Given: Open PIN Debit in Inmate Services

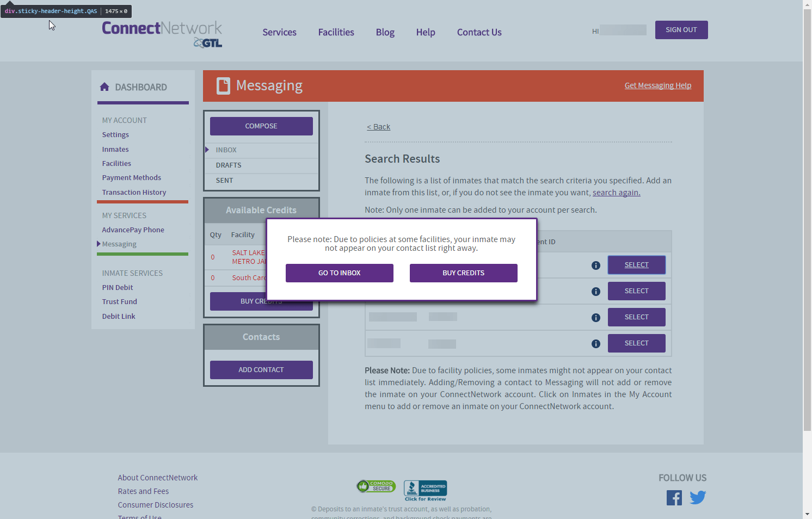Looking at the screenshot, I should 118,288.
